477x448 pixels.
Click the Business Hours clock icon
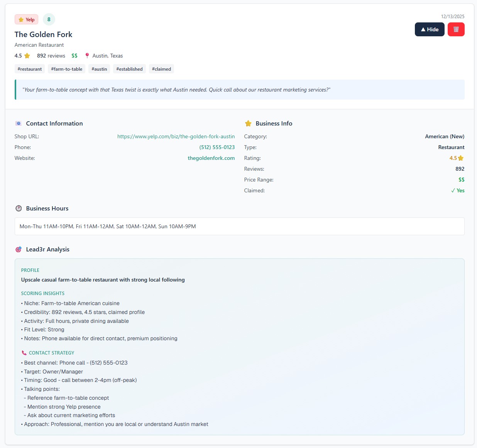tap(19, 209)
